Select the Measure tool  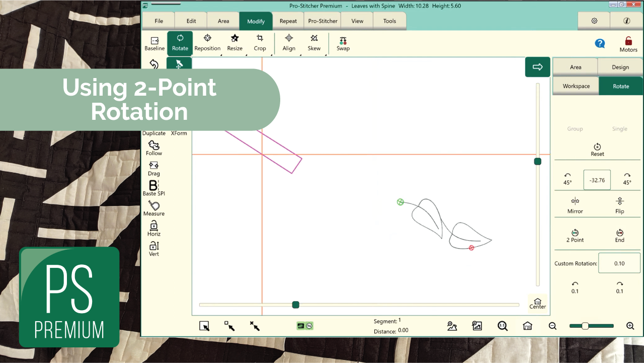154,207
